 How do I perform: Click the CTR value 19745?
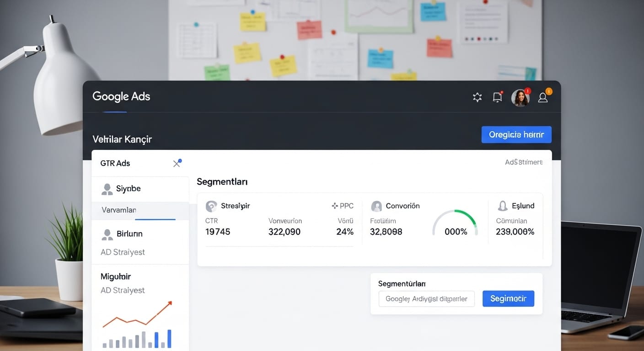coord(218,232)
